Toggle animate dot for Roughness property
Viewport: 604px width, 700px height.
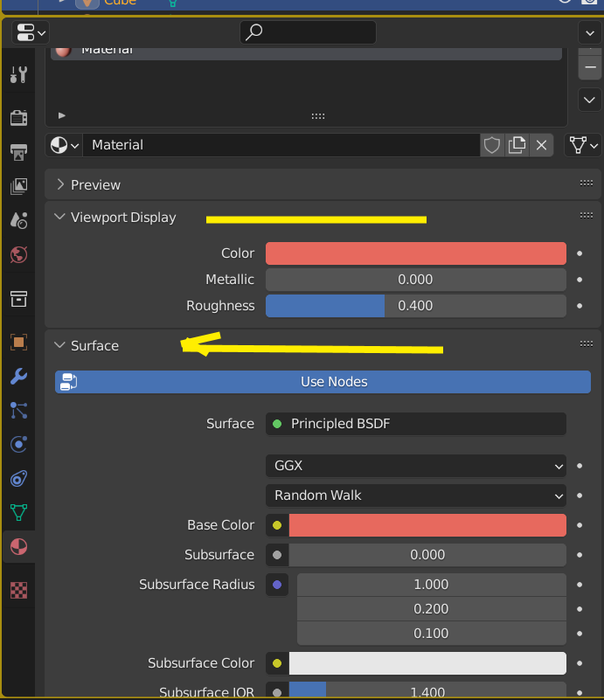(x=579, y=306)
